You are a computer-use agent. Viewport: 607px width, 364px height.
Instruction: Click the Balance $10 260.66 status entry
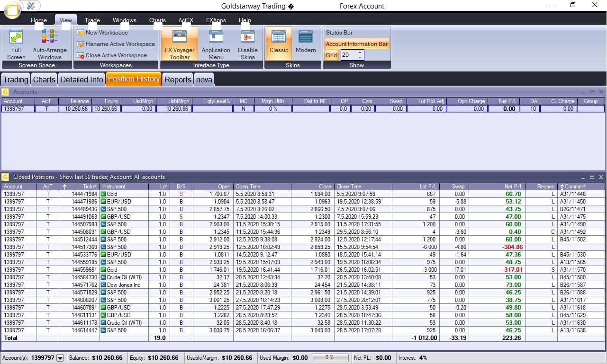click(96, 358)
